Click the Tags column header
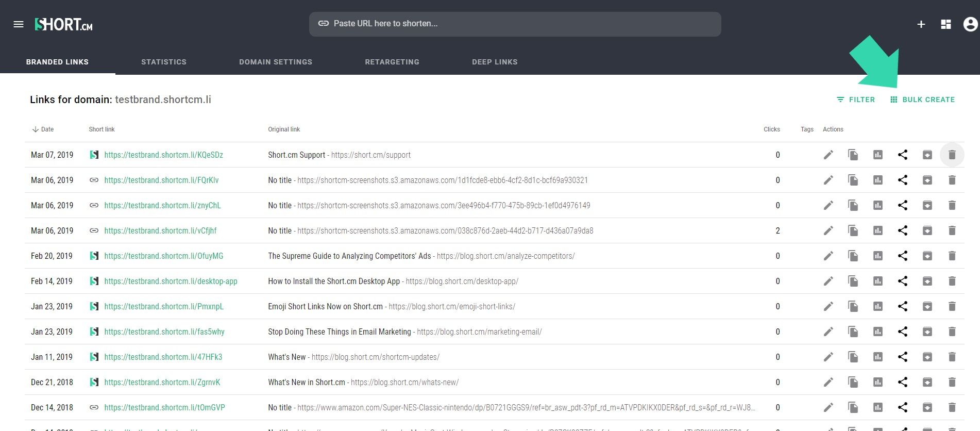Viewport: 980px width, 431px height. click(x=807, y=129)
